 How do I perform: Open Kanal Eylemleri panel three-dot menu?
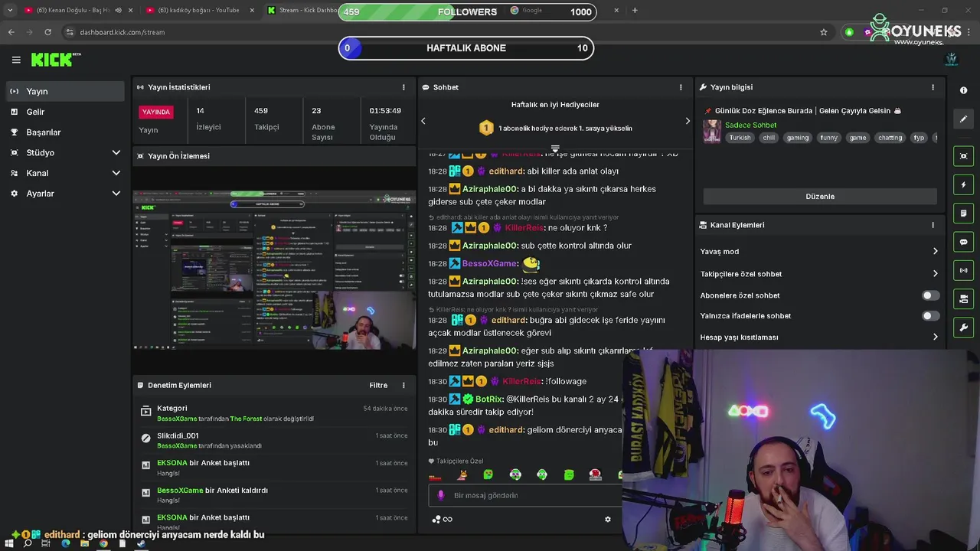(933, 225)
